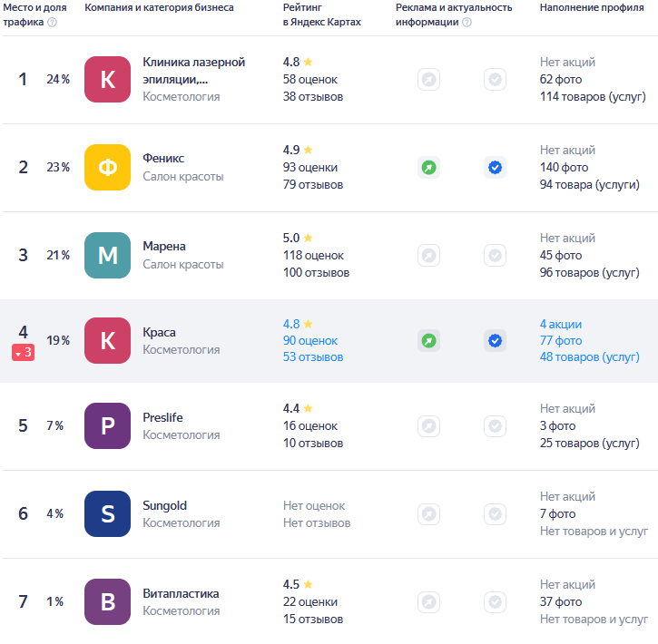Click the grey verified badge for Марена
658x644 pixels.
point(495,256)
